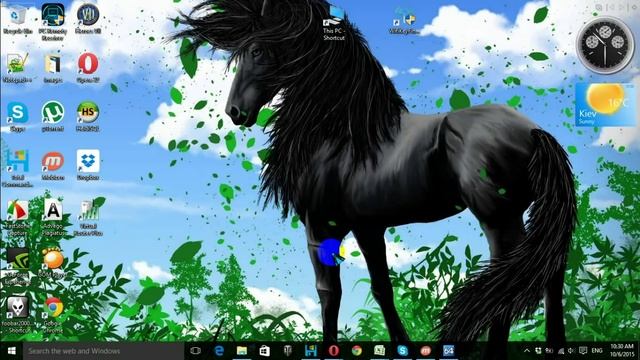Open the network tray icon
Screen dimensions: 640x360
pyautogui.click(x=561, y=351)
